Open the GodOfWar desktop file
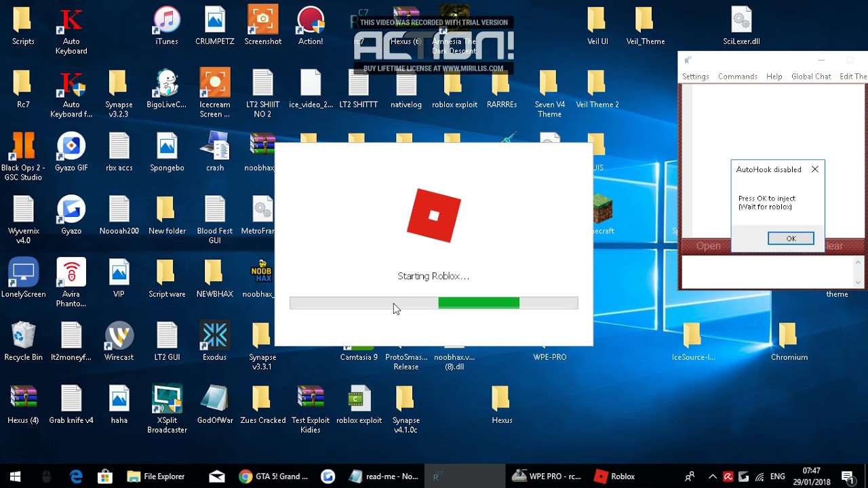 (214, 404)
